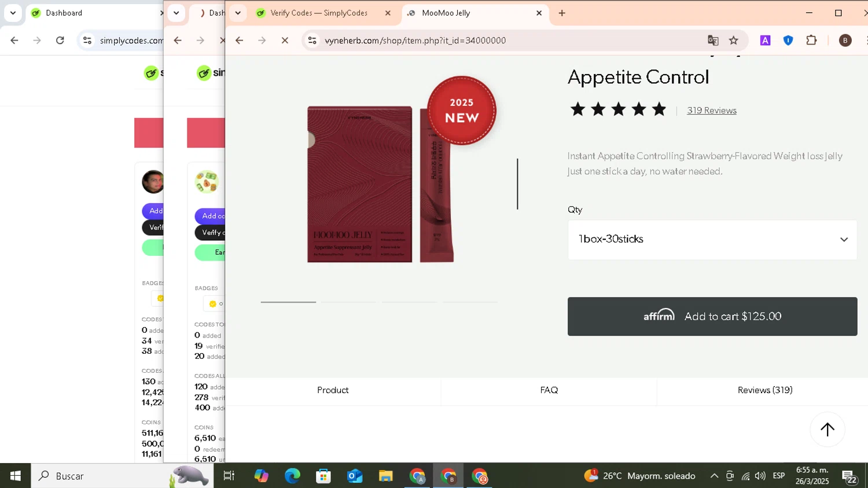Launch Copilot from the taskbar

[x=261, y=476]
